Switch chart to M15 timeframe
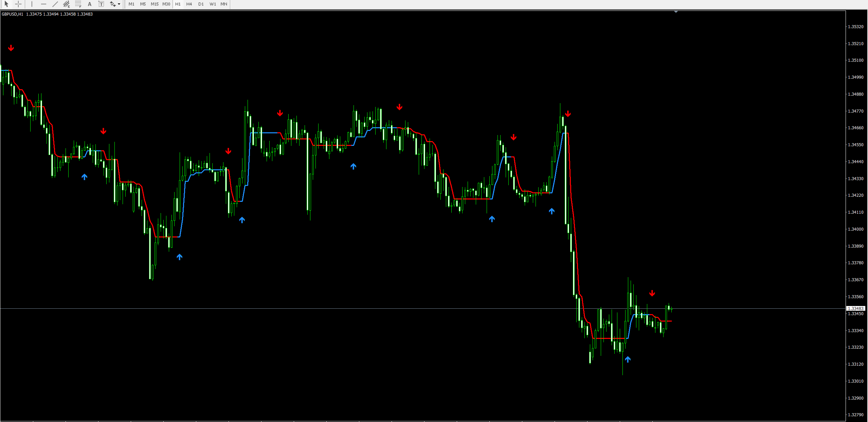 [x=155, y=4]
